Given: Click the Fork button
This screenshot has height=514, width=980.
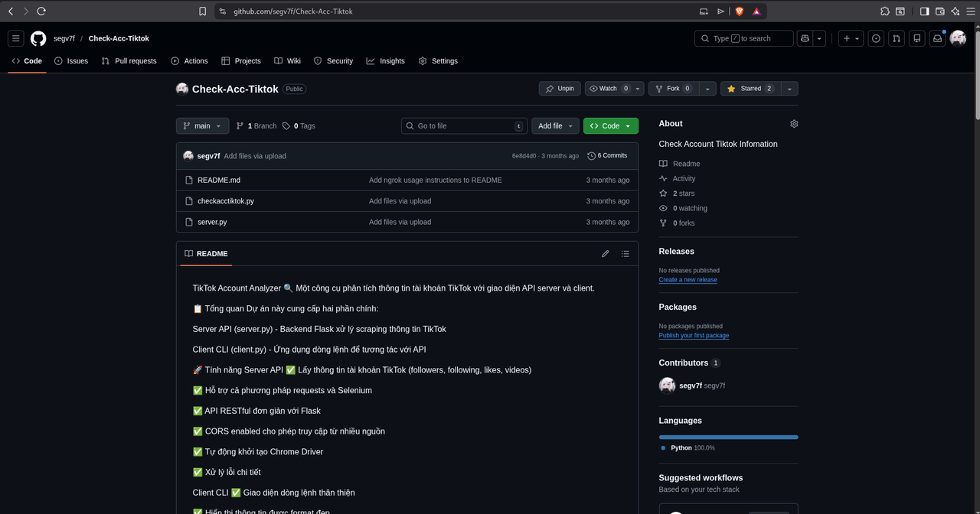Looking at the screenshot, I should point(672,89).
